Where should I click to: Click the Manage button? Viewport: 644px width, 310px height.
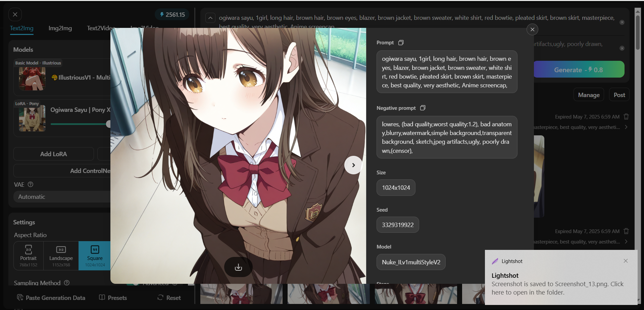pos(589,95)
